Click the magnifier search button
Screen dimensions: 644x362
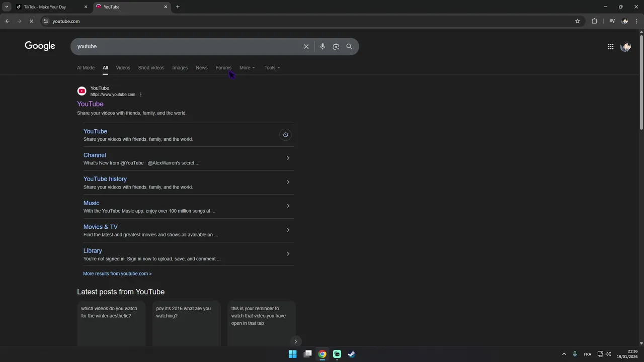point(349,46)
